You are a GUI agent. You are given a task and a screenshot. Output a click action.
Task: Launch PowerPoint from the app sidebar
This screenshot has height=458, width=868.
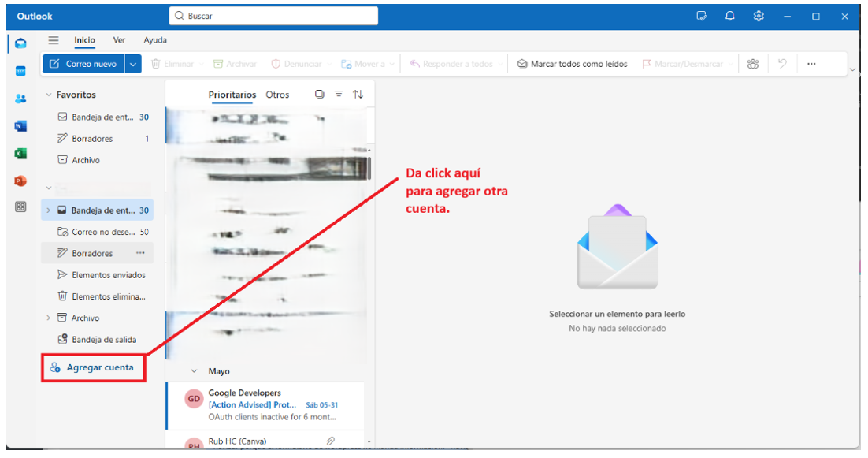pos(20,181)
